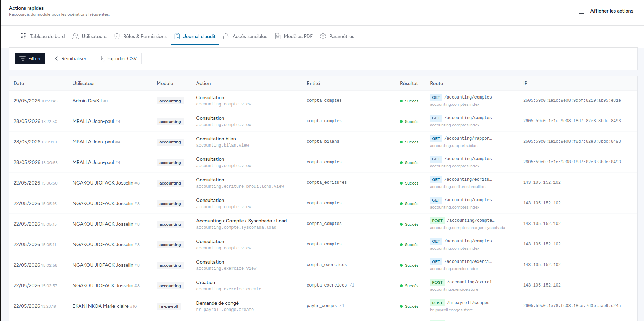Click the date 22/05/2026 15:06:50
Screen dimensions: 644x321
(x=36, y=183)
